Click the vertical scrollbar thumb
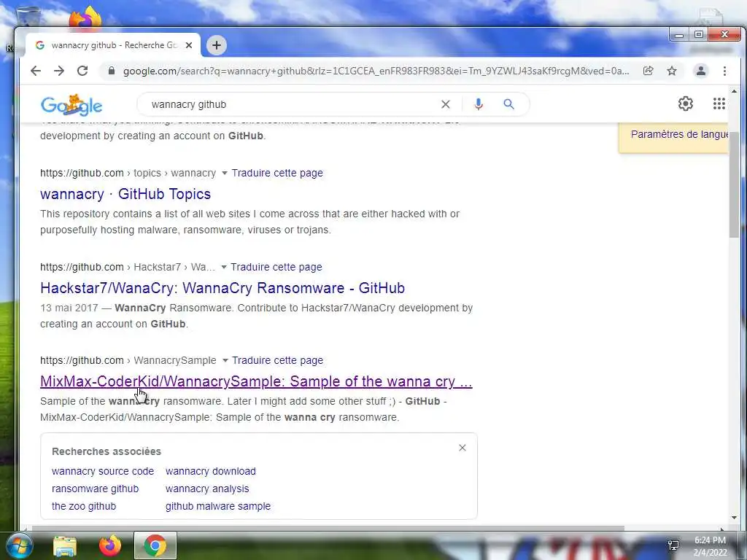 click(734, 184)
